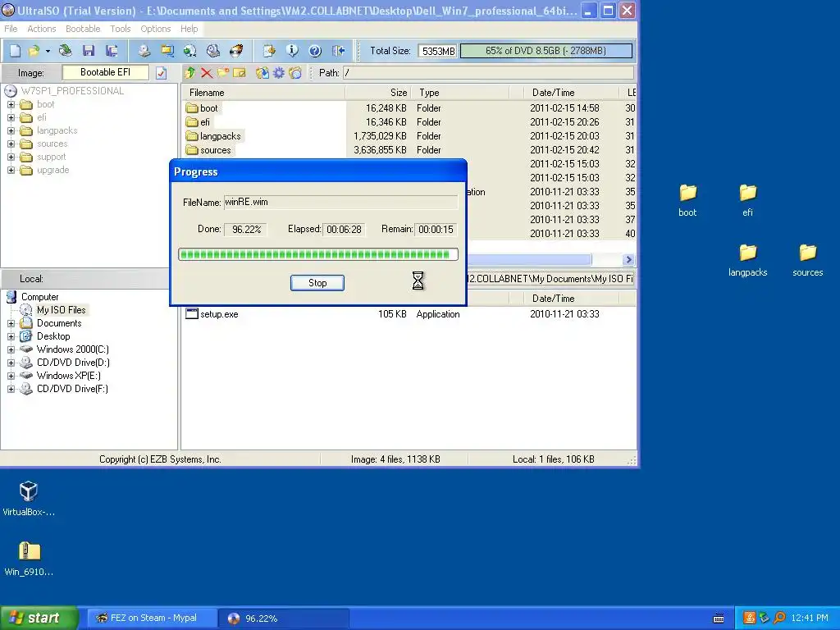This screenshot has height=630, width=840.
Task: Click the Extract files icon
Action: tap(262, 73)
